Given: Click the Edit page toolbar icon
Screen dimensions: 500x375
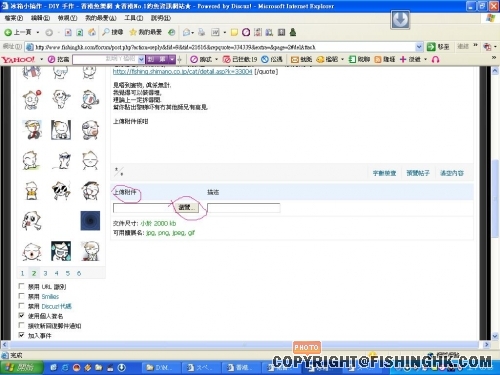Looking at the screenshot, I should tap(215, 32).
